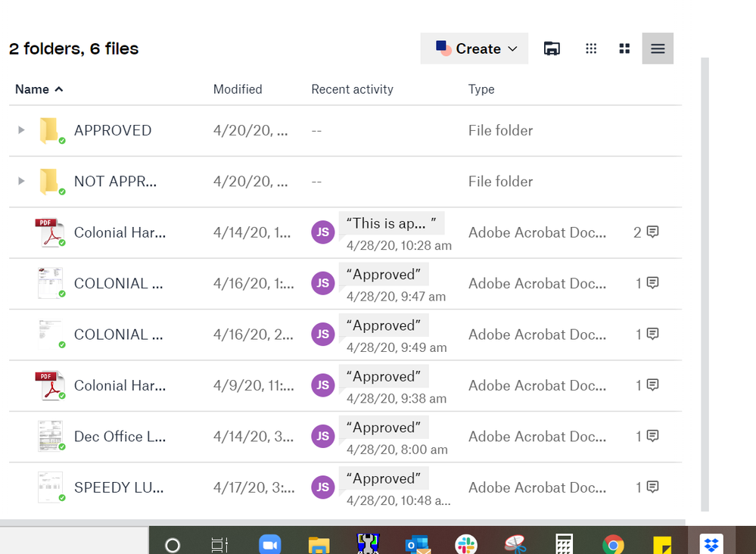Open comments on SPEEDY LU... file
Image resolution: width=756 pixels, height=554 pixels.
pos(648,487)
